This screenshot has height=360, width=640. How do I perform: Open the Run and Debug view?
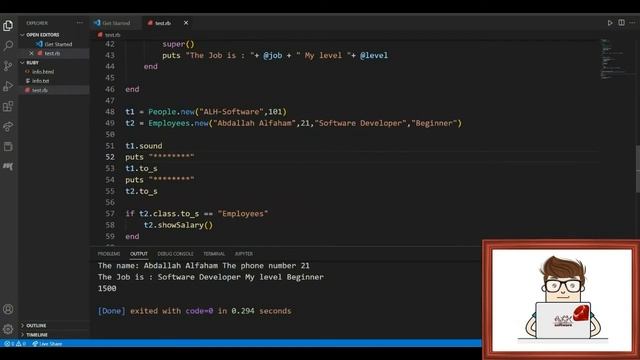[8, 86]
